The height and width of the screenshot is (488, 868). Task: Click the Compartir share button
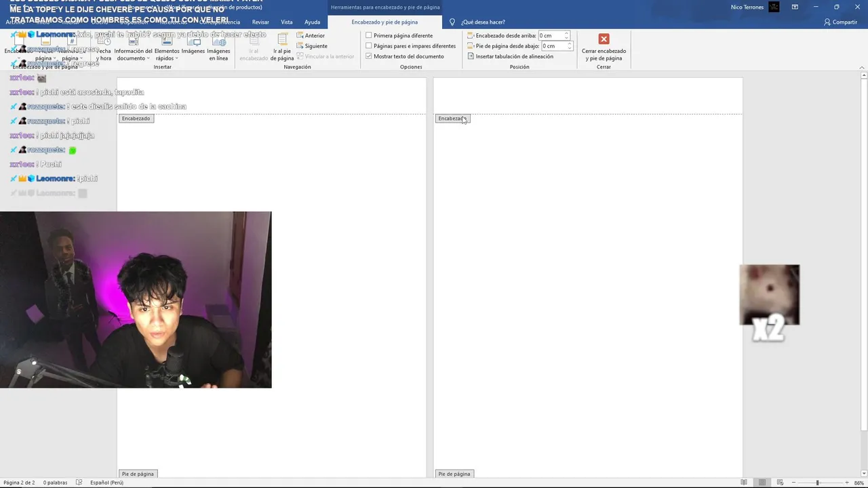pos(840,22)
